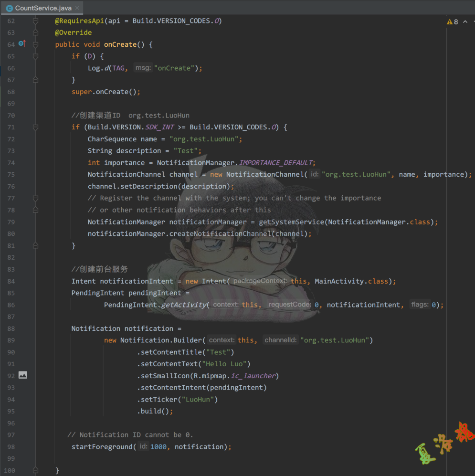Click the startForeground method call
The image size is (475, 476).
pyautogui.click(x=102, y=447)
